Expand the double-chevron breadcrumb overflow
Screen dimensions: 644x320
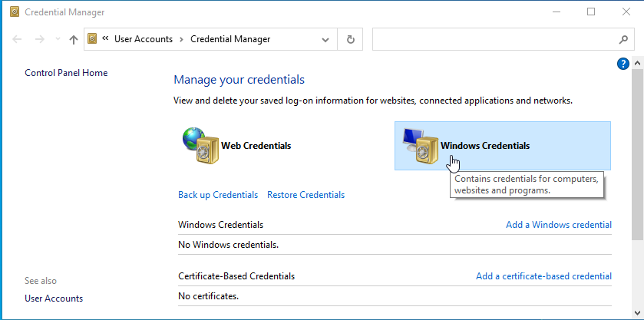(105, 39)
